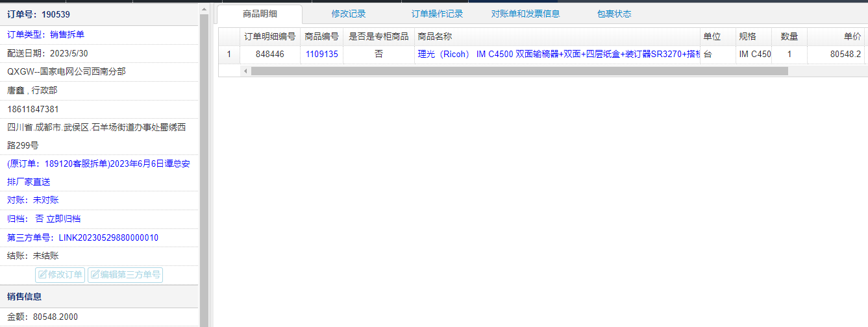Click the horizontal scrollbar thumb in the table

[519, 71]
